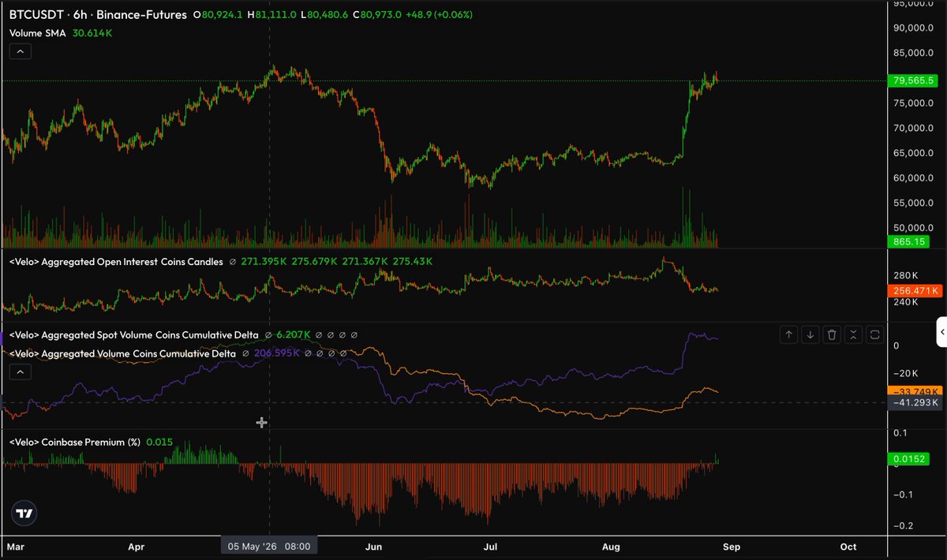Click the 280K open interest axis level
This screenshot has width=947, height=560.
point(905,276)
